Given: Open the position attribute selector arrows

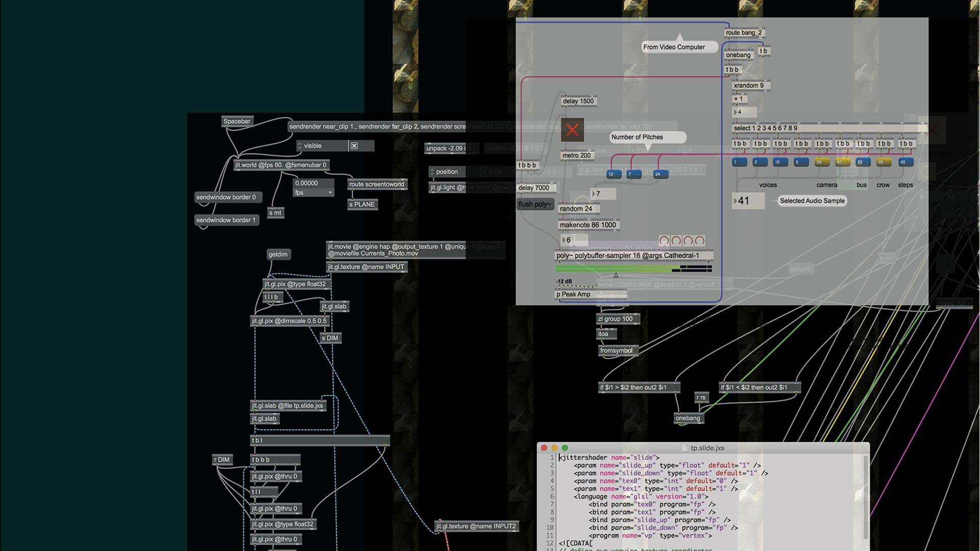Looking at the screenshot, I should tap(432, 172).
